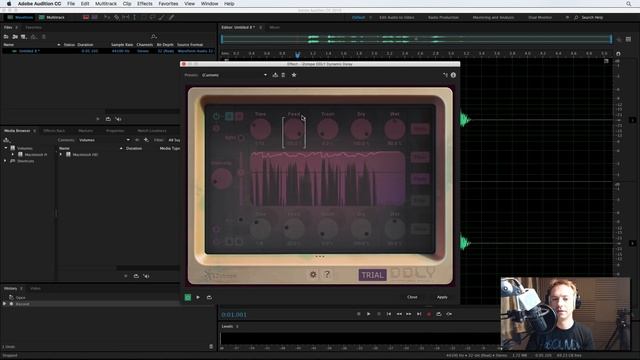Show the spectral frequency display icon

(x=86, y=18)
